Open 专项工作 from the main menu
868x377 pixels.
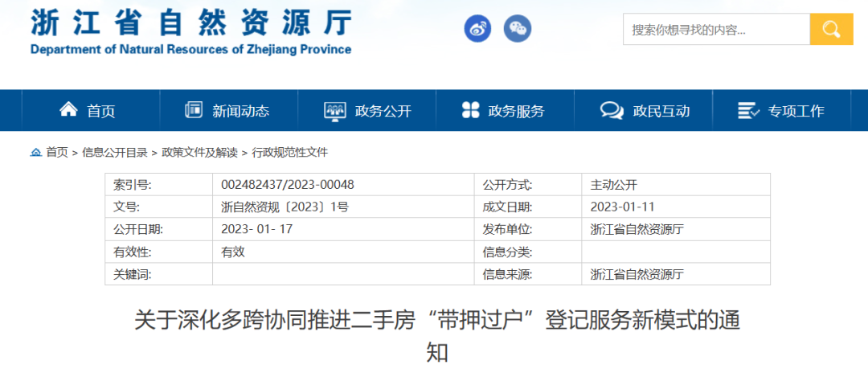coord(796,111)
